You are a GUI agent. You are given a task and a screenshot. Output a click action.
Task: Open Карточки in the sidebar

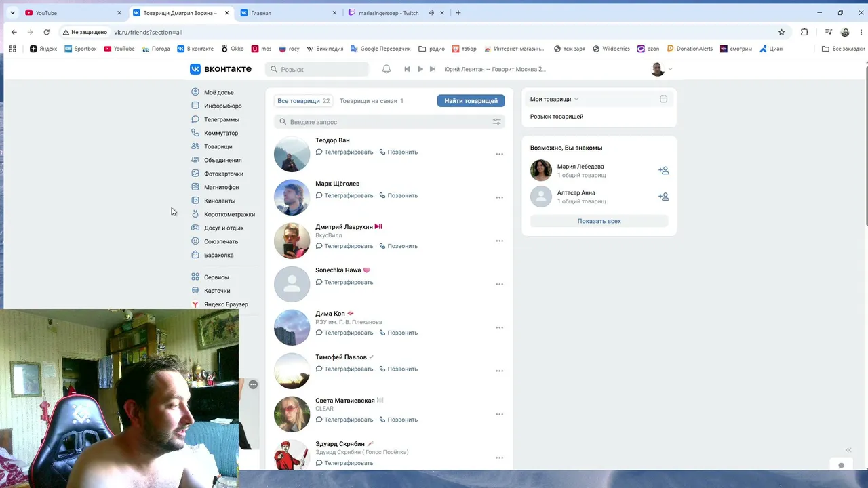pyautogui.click(x=211, y=291)
